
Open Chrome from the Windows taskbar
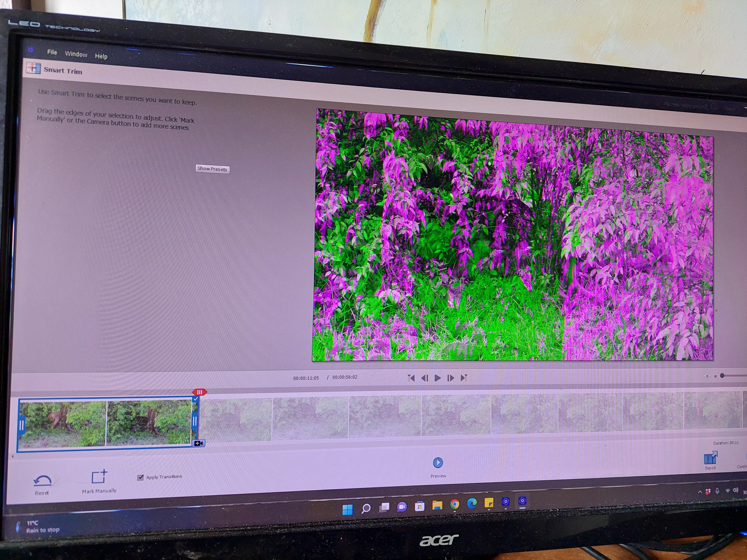click(455, 504)
